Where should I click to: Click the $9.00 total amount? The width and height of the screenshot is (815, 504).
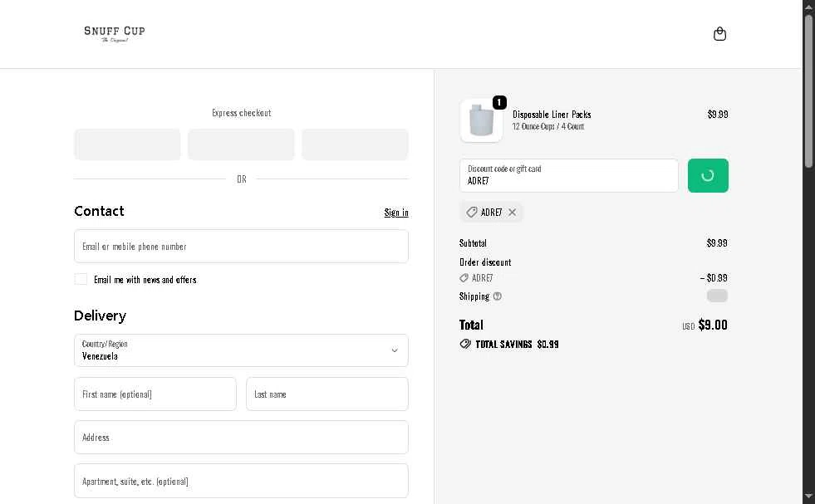pyautogui.click(x=713, y=325)
